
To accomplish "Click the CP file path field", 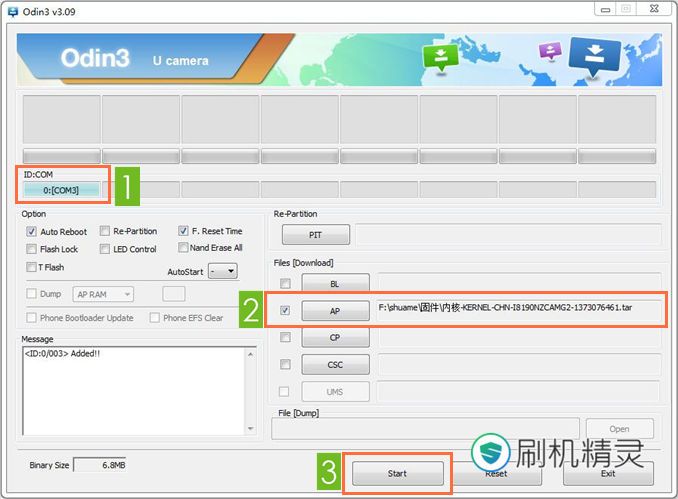I will click(x=520, y=337).
